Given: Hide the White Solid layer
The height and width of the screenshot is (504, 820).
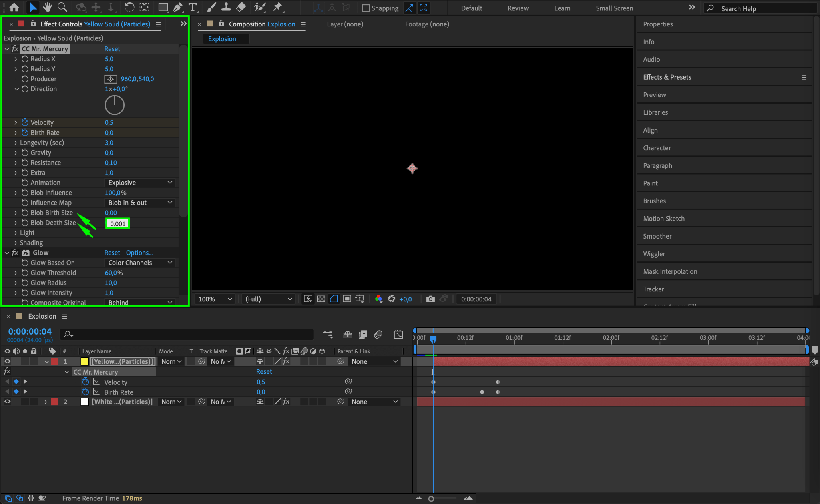Looking at the screenshot, I should click(x=7, y=402).
